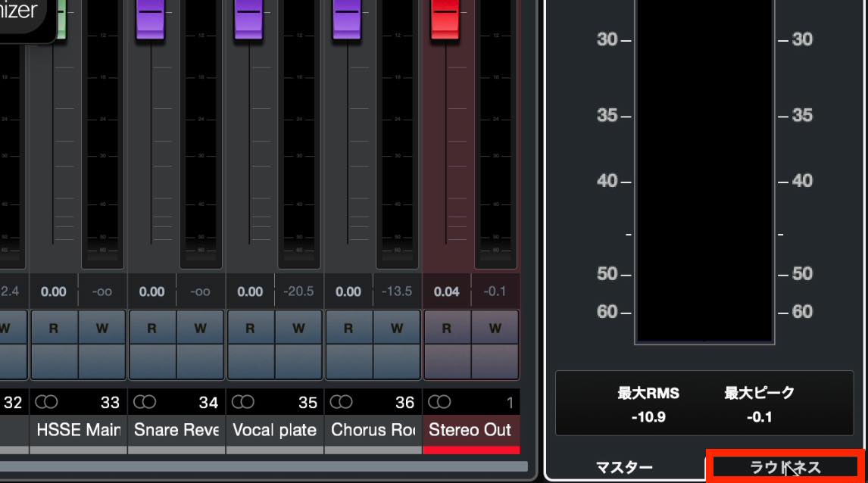The width and height of the screenshot is (868, 483).
Task: Click the stereo link icon on channel 34
Action: coord(145,402)
